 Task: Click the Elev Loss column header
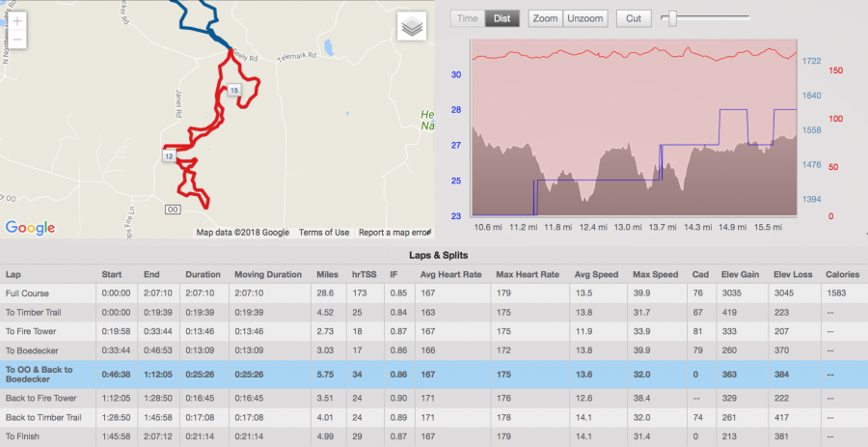coord(794,274)
